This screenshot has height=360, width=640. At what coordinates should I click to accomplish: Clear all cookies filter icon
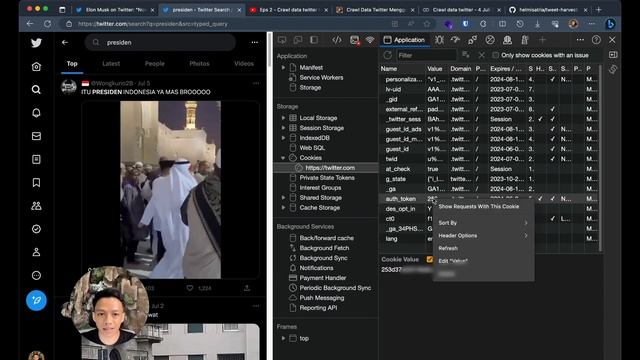click(465, 55)
